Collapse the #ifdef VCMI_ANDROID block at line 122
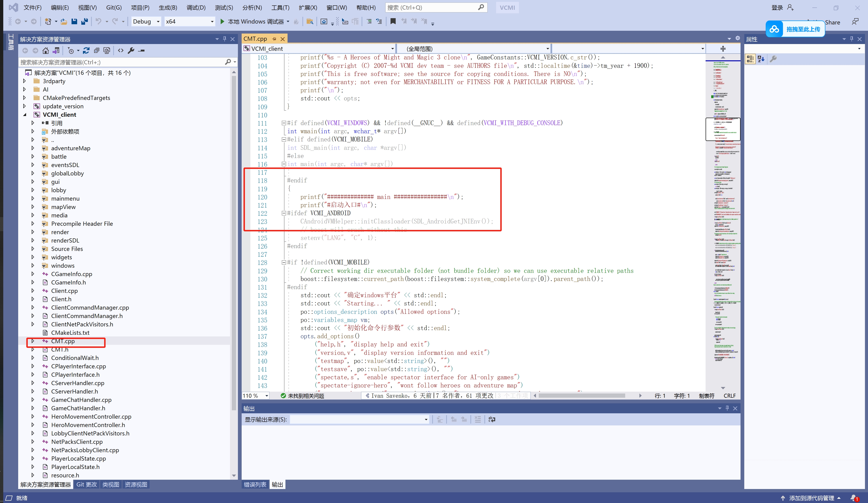 (x=284, y=213)
